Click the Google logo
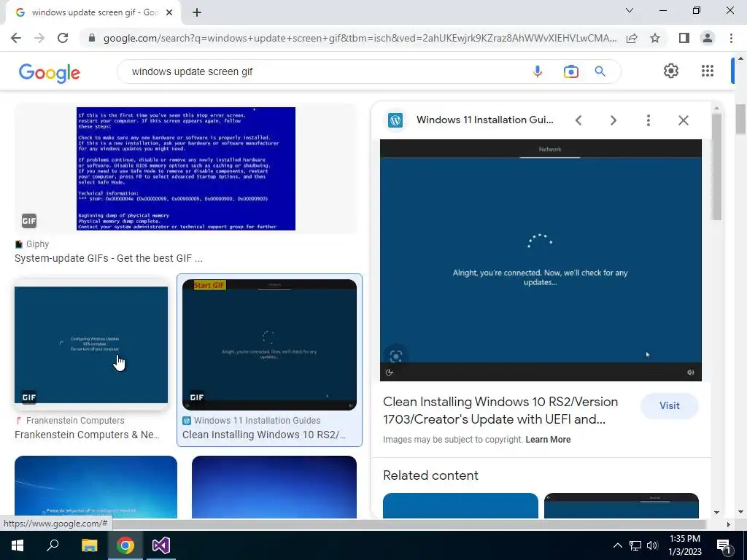Screen dimensions: 747x560 pos(50,73)
